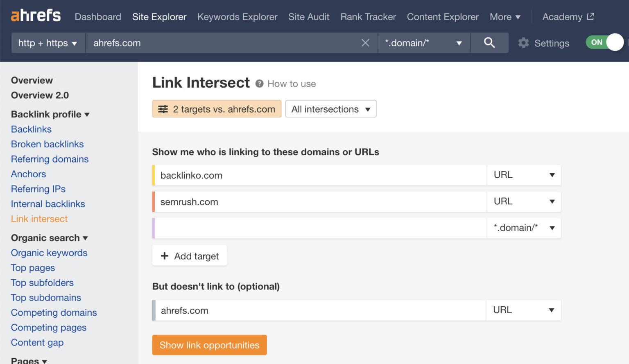Viewport: 629px width, 364px height.
Task: Open the All intersections dropdown
Action: [x=330, y=109]
